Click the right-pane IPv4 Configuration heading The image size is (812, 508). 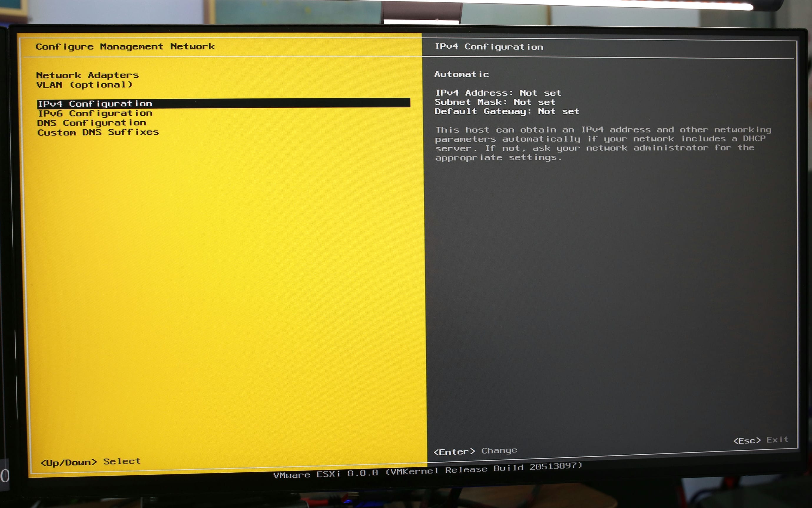click(489, 47)
